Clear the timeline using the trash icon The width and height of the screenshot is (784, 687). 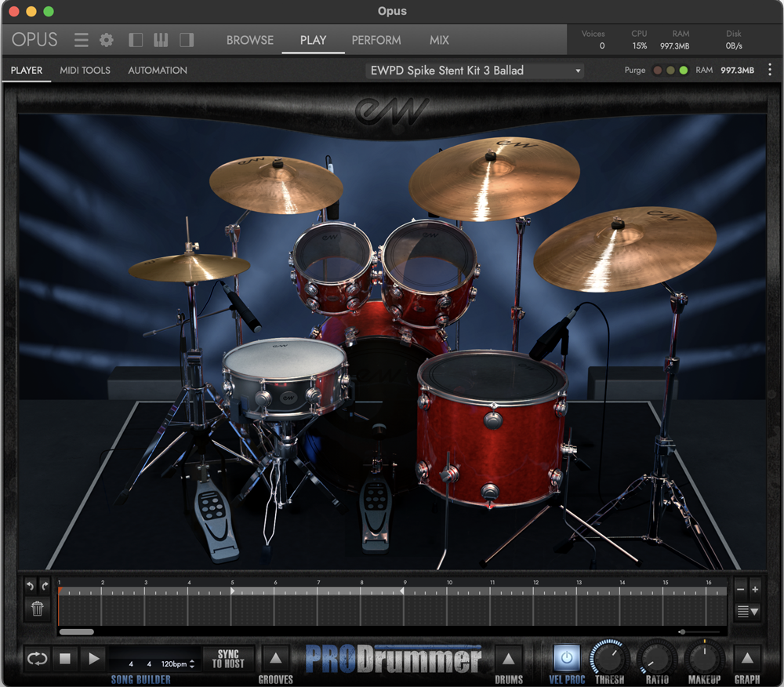pyautogui.click(x=37, y=609)
